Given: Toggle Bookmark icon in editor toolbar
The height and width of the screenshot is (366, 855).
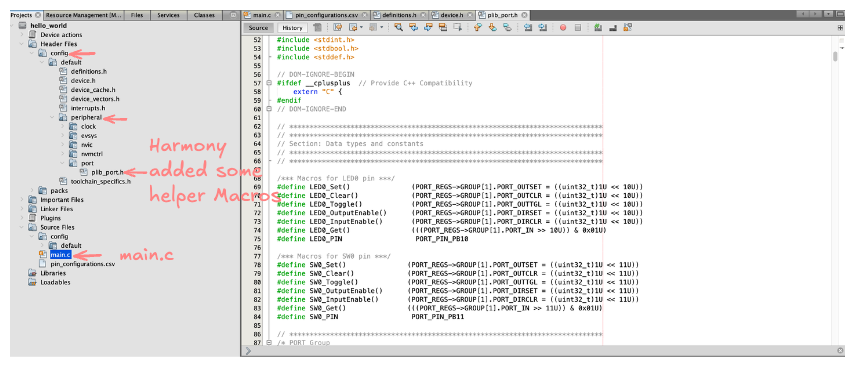Looking at the screenshot, I should [x=507, y=27].
